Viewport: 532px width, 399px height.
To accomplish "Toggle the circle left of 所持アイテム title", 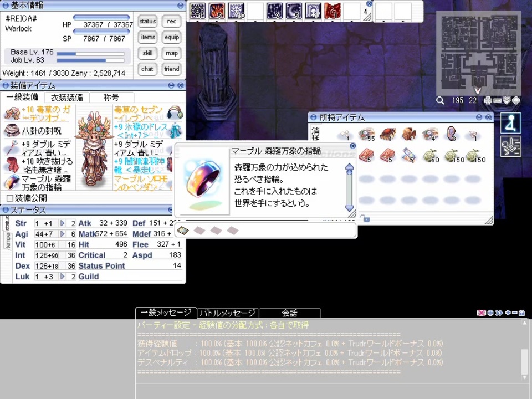I will [x=314, y=117].
